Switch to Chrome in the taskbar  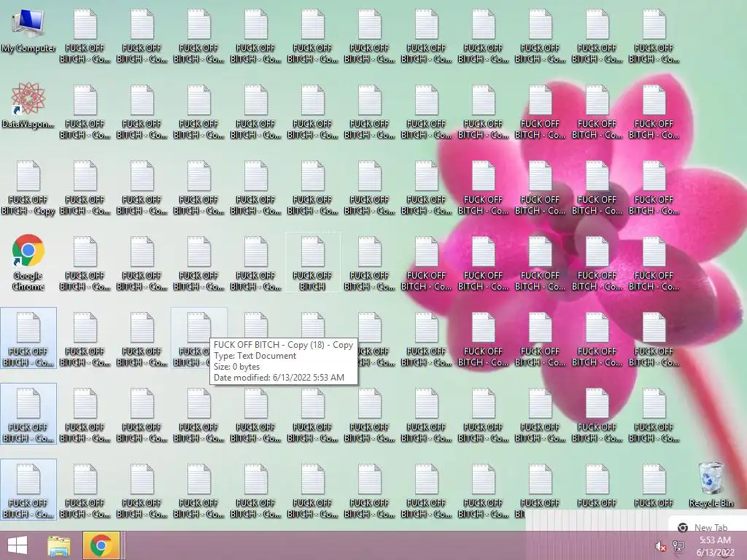[101, 545]
